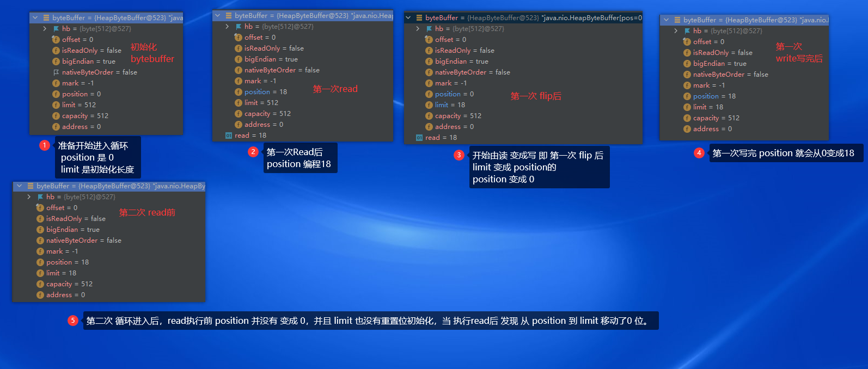Click the red number 5 step badge
The height and width of the screenshot is (369, 868).
pos(73,321)
